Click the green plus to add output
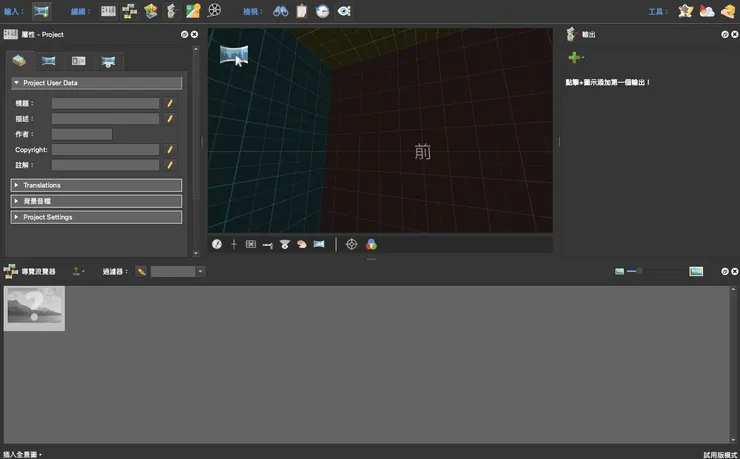The height and width of the screenshot is (459, 740). [574, 58]
